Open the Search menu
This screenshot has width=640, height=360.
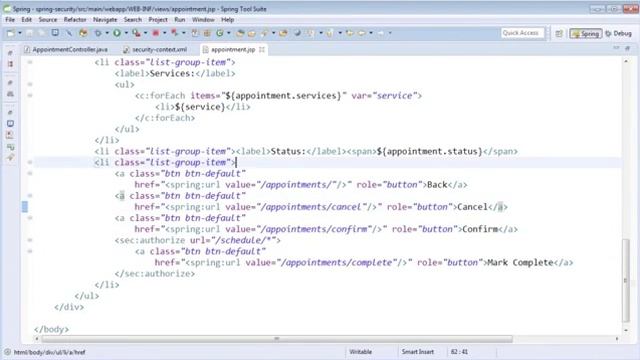click(x=133, y=20)
